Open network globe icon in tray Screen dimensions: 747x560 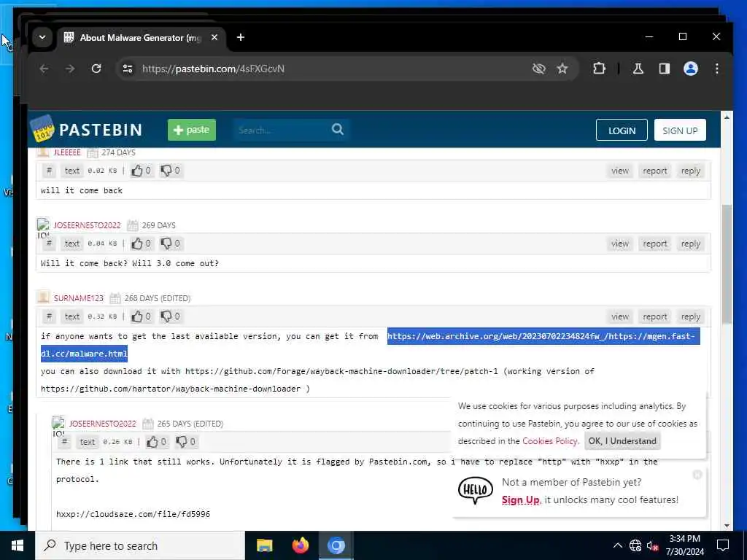point(635,545)
